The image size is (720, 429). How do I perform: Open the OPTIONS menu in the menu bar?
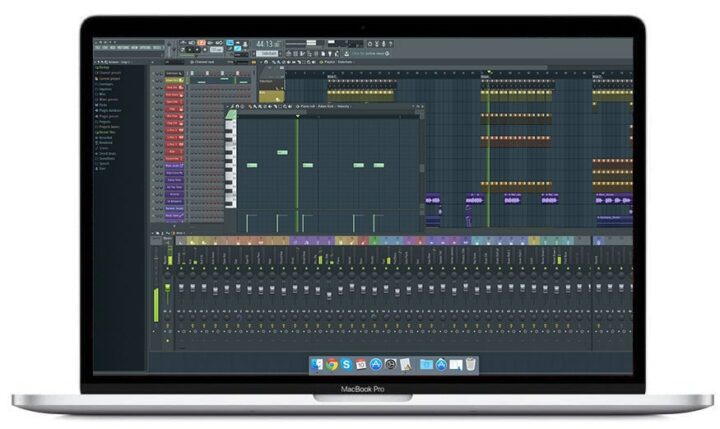(144, 46)
